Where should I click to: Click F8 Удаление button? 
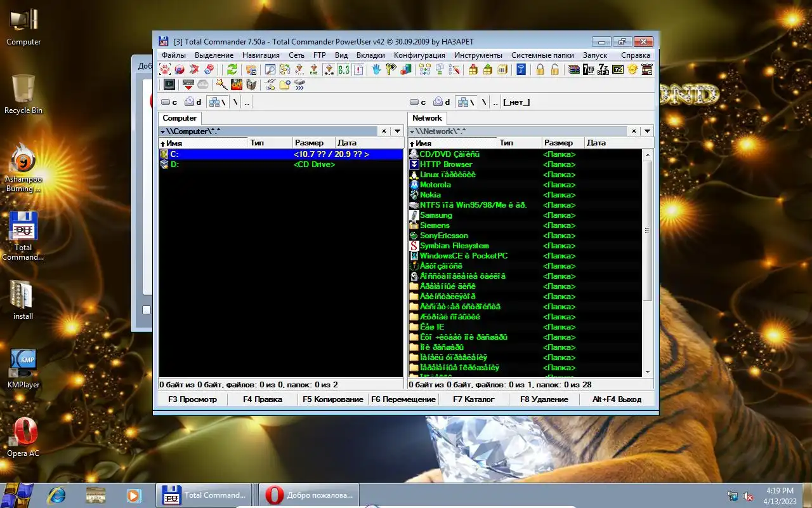point(544,399)
